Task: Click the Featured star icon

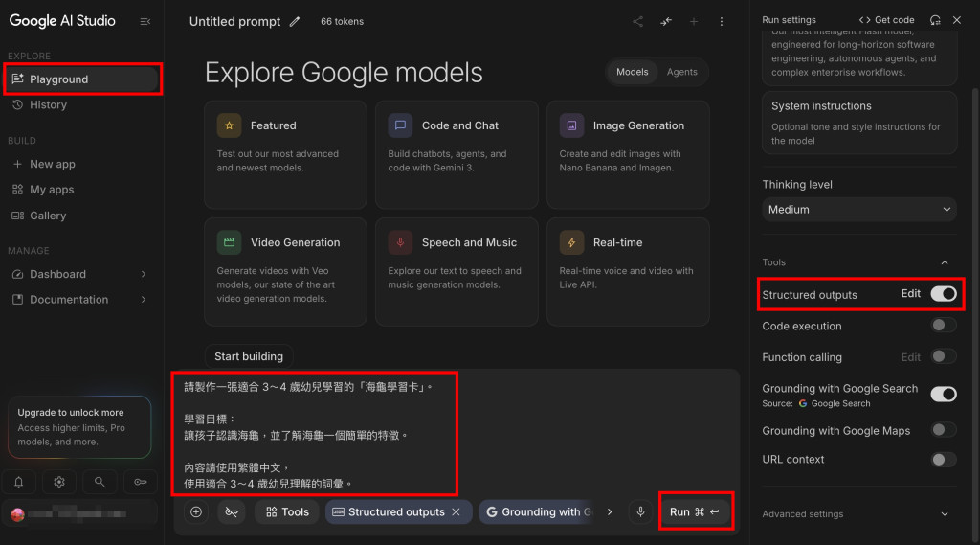Action: [230, 125]
